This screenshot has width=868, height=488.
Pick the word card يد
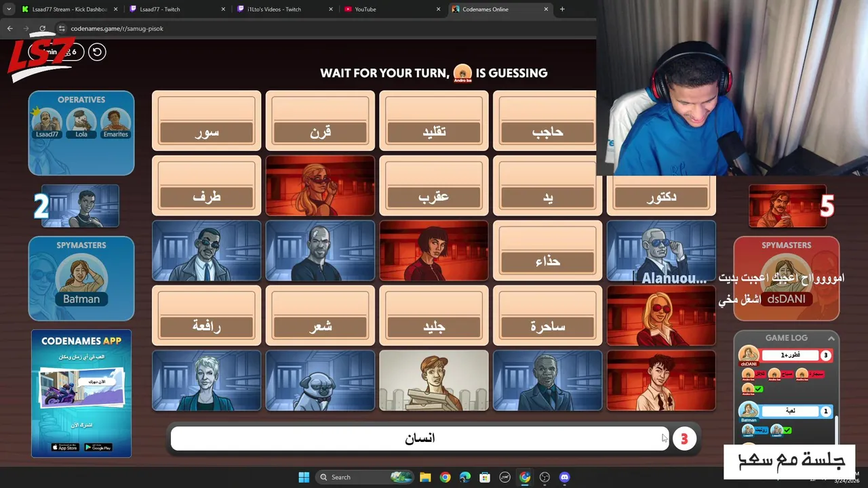point(548,186)
